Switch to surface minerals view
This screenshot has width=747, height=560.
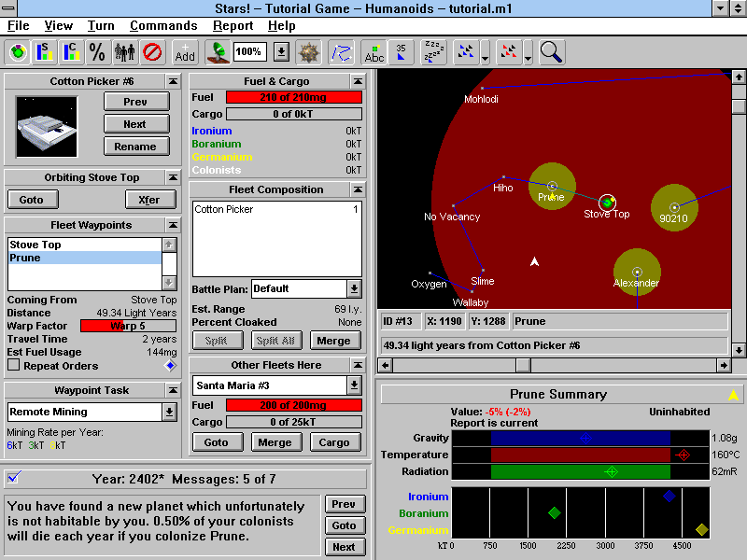tap(44, 52)
